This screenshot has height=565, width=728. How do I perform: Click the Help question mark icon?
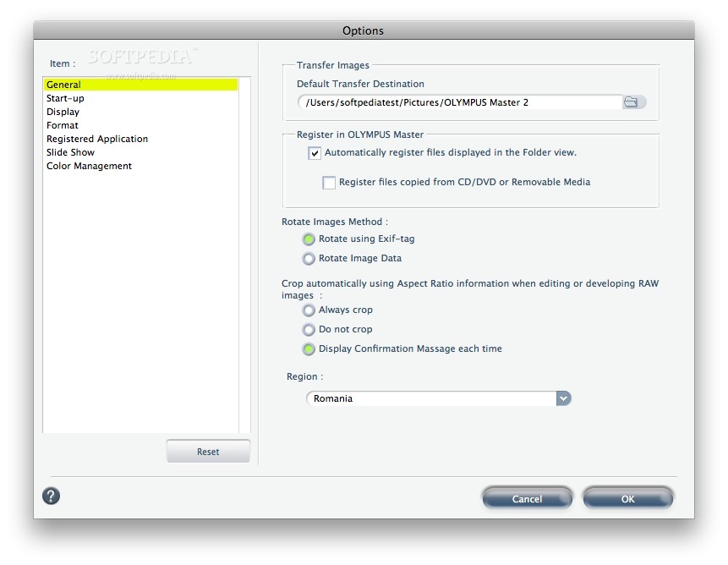tap(51, 496)
